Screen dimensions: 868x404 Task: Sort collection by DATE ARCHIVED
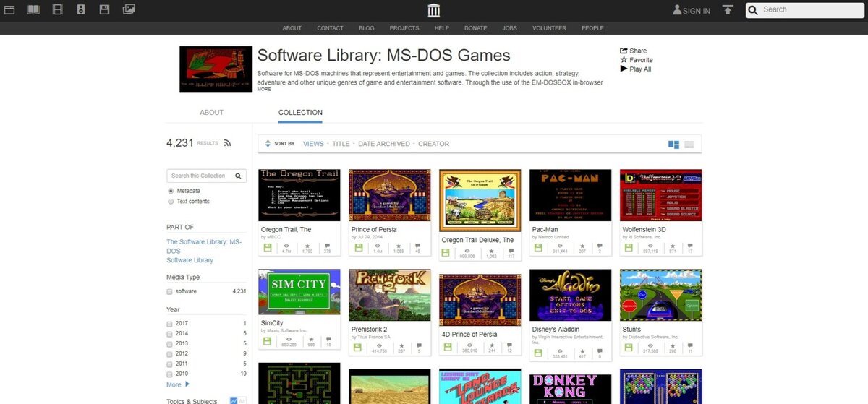(x=383, y=144)
